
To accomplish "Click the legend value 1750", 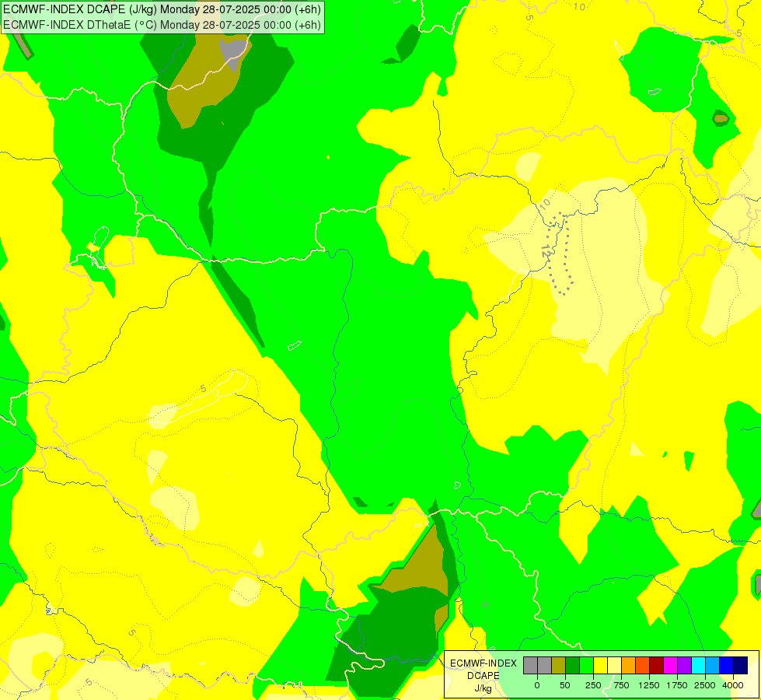I will pos(677,685).
